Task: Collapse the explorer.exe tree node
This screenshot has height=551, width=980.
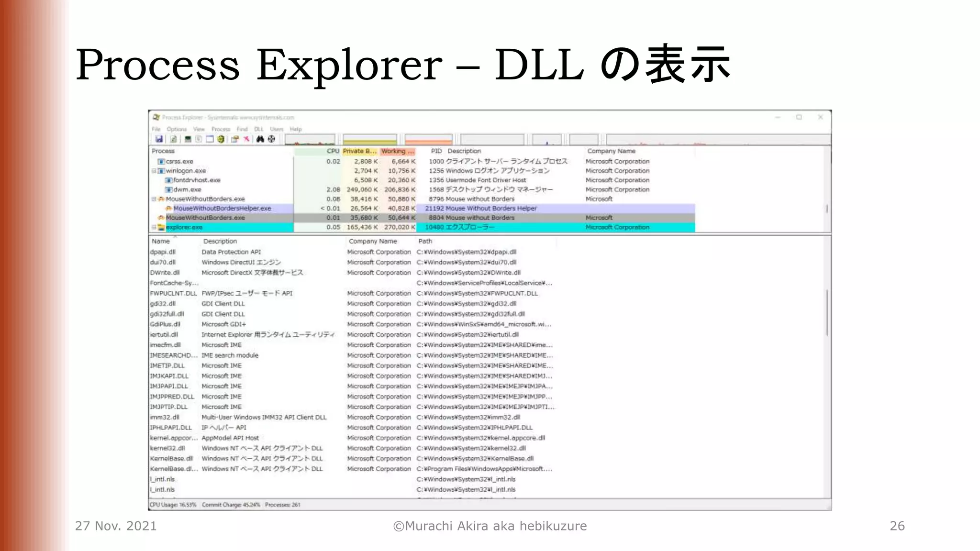Action: pyautogui.click(x=154, y=227)
